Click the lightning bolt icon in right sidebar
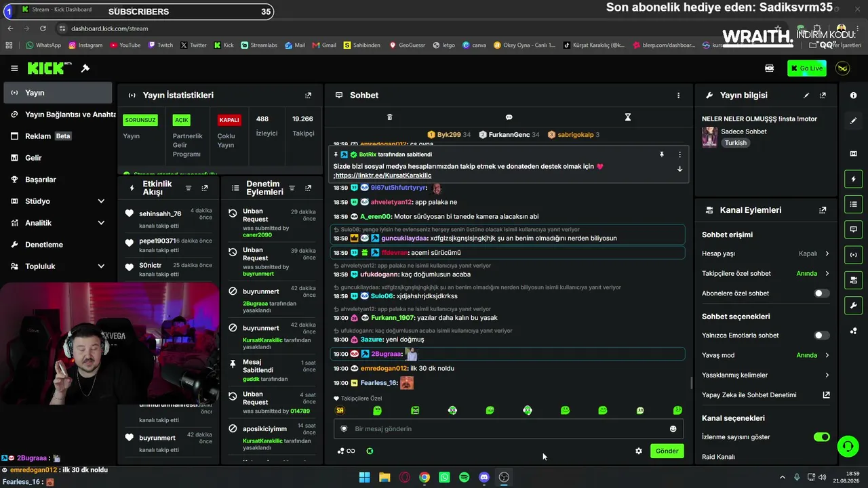The image size is (868, 488). pos(853,179)
